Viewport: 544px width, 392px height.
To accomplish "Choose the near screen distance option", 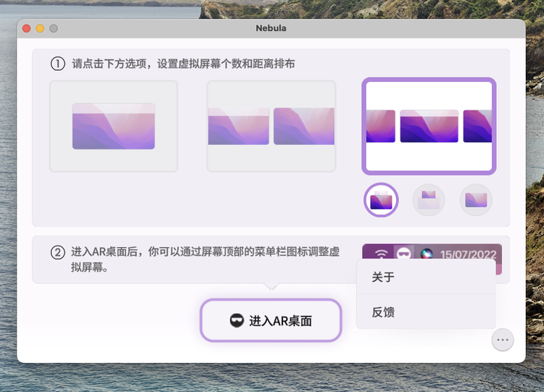I will 381,200.
